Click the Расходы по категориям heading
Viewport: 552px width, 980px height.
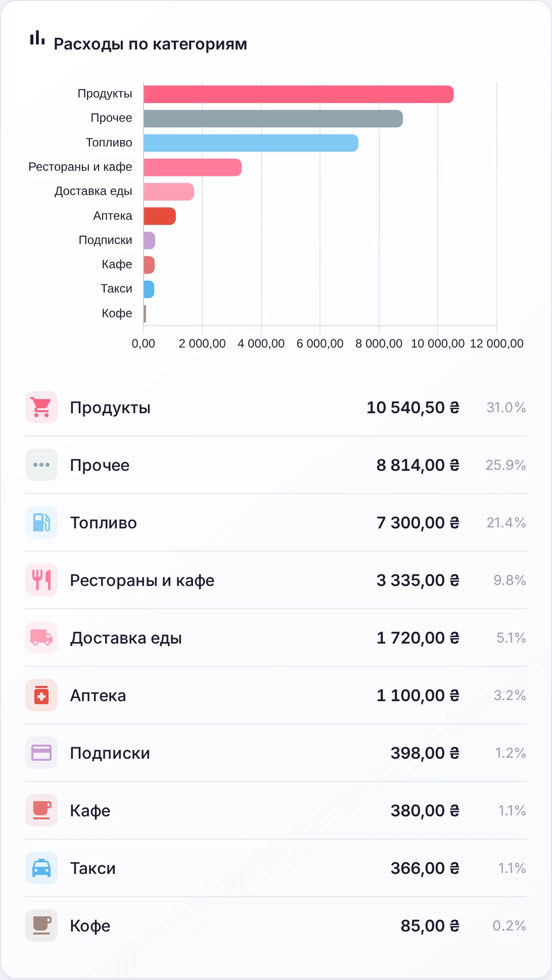pos(151,44)
